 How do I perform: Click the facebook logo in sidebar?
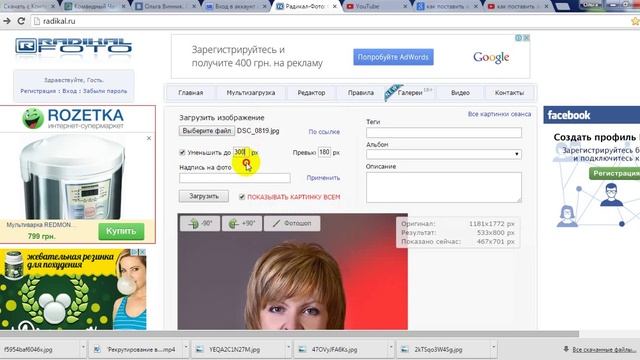[x=569, y=115]
